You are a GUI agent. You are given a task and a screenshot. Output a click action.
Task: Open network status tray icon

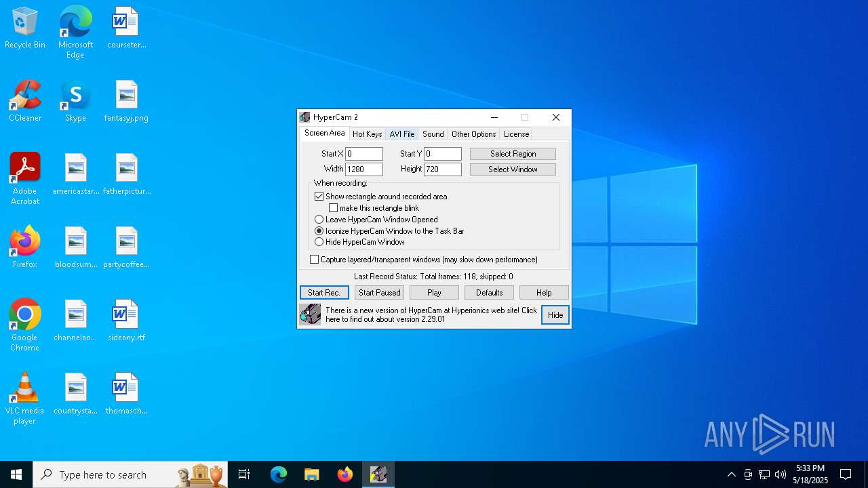764,474
